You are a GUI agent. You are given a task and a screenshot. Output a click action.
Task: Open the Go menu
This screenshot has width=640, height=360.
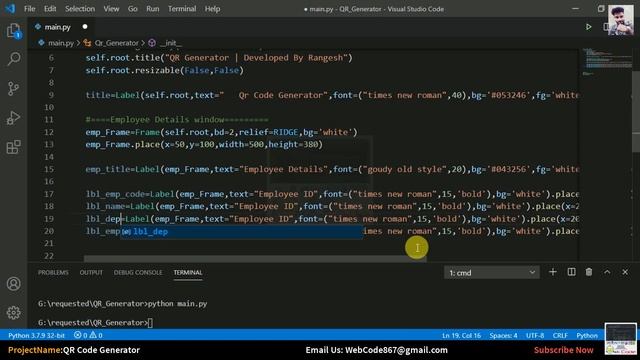pos(133,9)
